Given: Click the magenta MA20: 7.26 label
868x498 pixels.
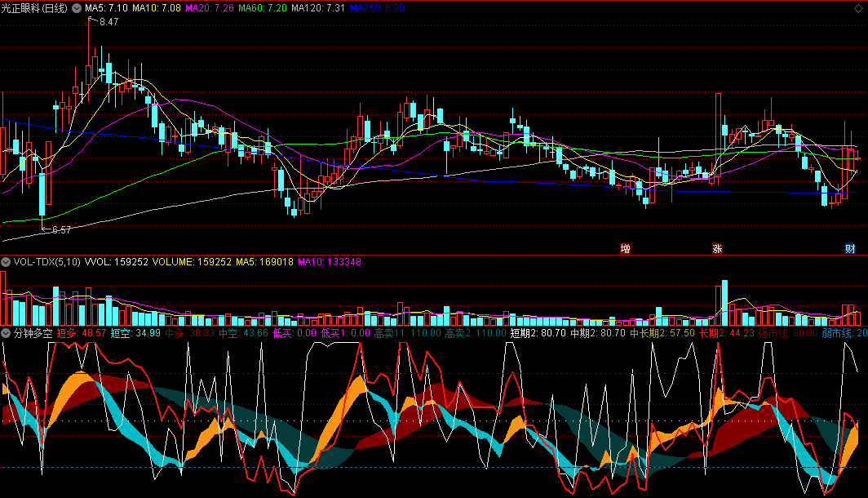Looking at the screenshot, I should tap(209, 8).
